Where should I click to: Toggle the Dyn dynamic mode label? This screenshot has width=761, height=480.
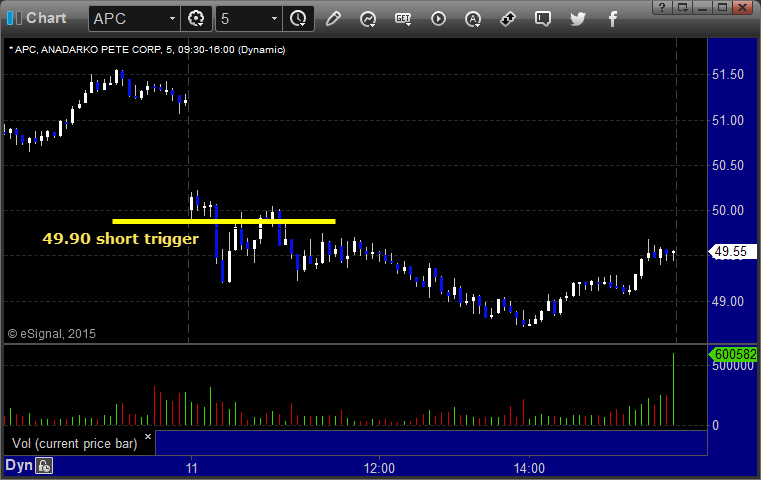(x=18, y=465)
